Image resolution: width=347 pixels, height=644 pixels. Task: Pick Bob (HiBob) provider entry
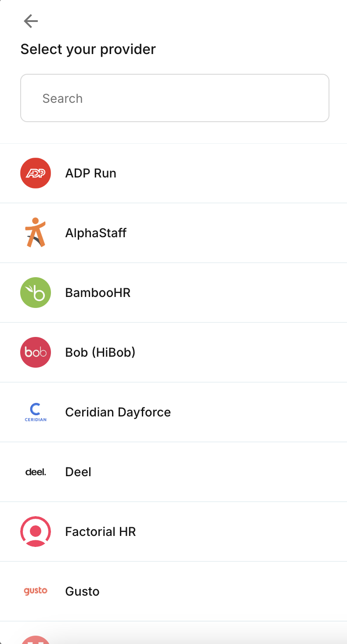(100, 352)
